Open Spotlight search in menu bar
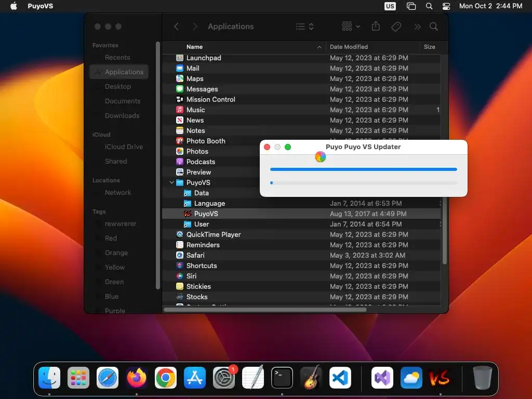Viewport: 532px width, 399px height. coord(429,6)
